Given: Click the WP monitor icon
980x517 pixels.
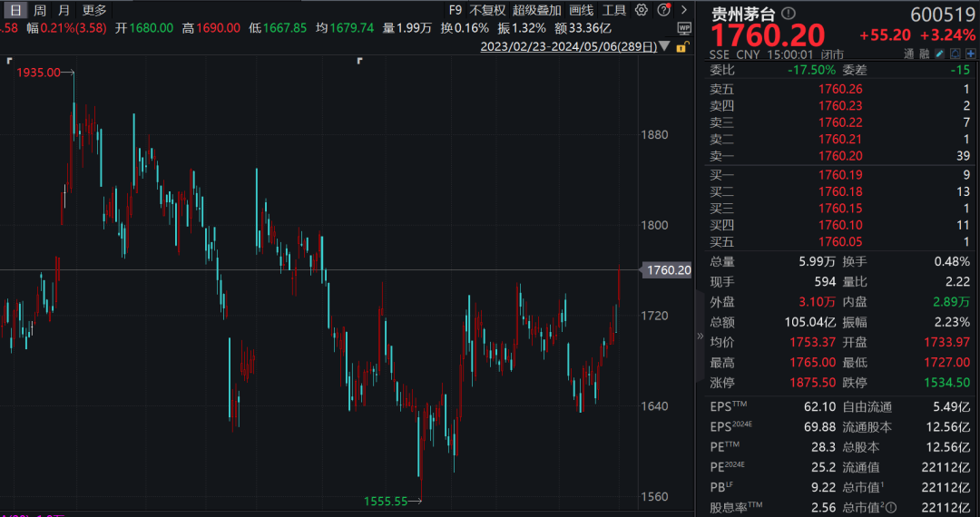Looking at the screenshot, I should pyautogui.click(x=683, y=28).
